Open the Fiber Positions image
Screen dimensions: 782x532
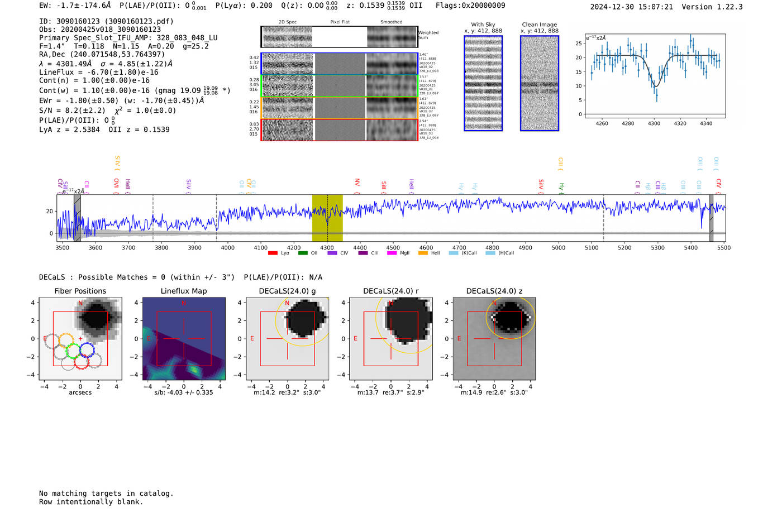tap(80, 339)
